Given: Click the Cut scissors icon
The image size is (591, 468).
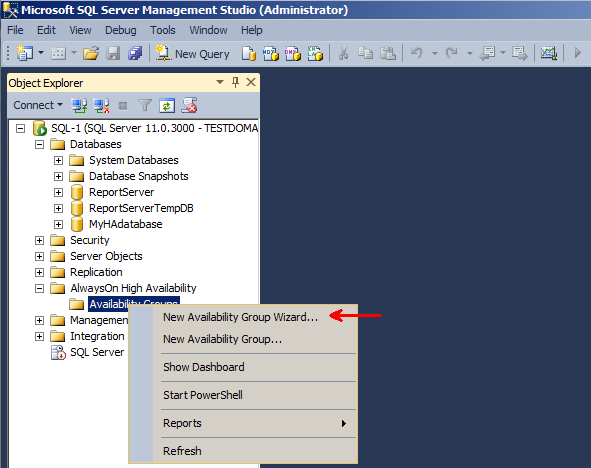Looking at the screenshot, I should 343,53.
